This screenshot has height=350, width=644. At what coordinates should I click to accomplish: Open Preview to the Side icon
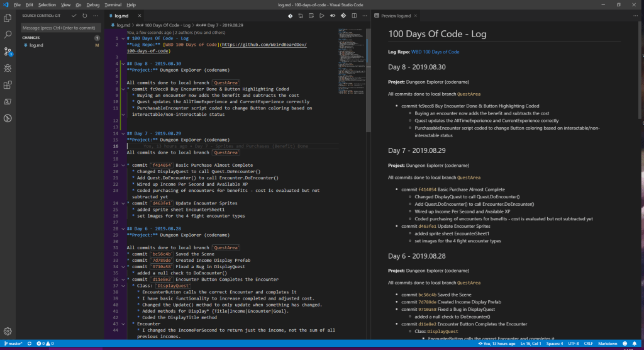tap(311, 16)
